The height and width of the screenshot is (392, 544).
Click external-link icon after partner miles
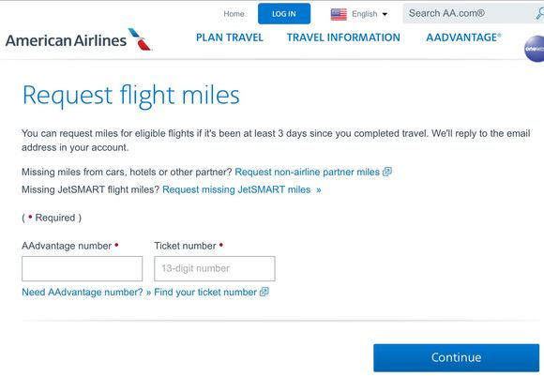pyautogui.click(x=387, y=172)
